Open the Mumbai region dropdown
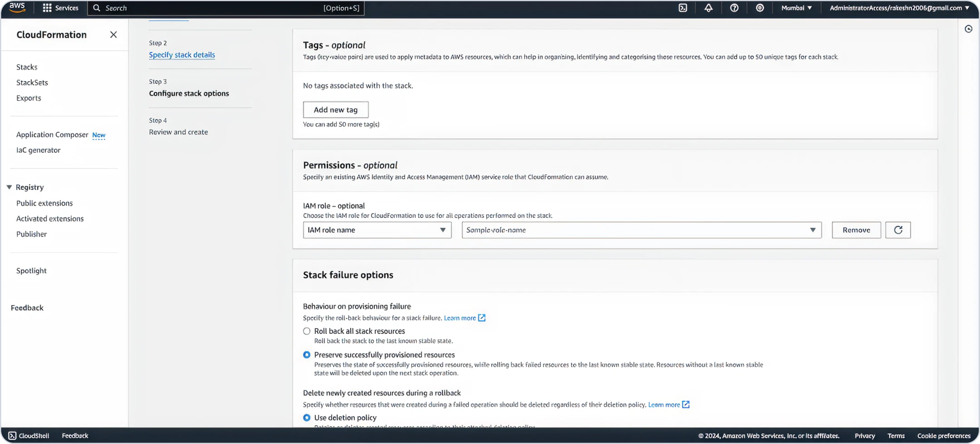980x444 pixels. point(796,8)
